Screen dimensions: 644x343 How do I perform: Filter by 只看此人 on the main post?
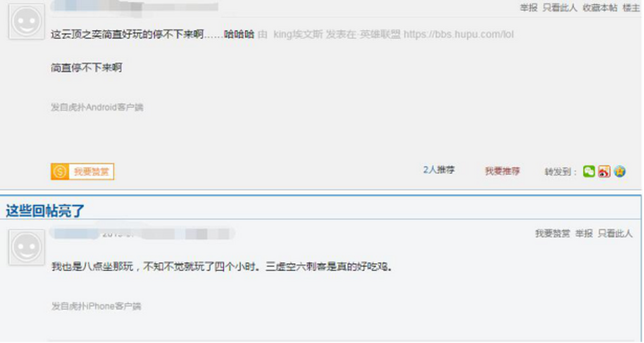click(560, 8)
